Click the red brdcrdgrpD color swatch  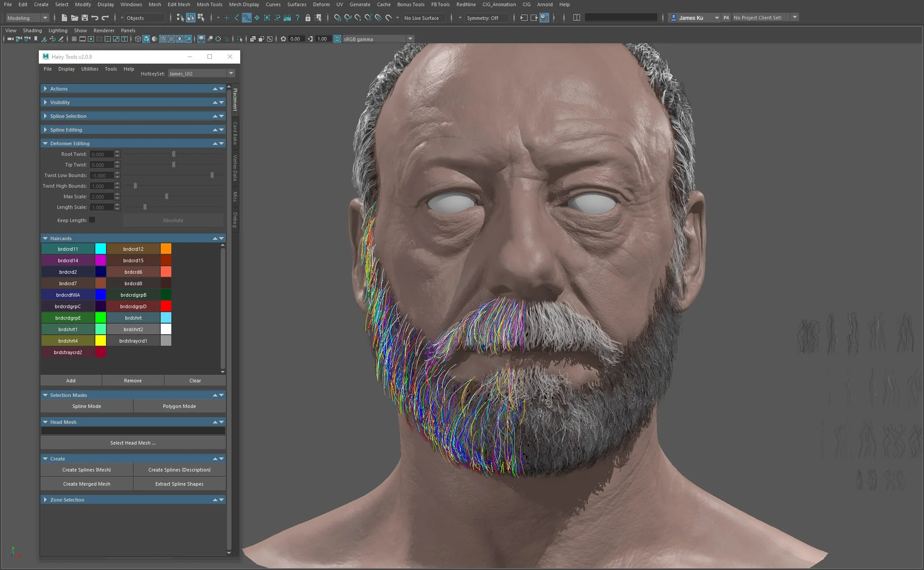pos(166,306)
